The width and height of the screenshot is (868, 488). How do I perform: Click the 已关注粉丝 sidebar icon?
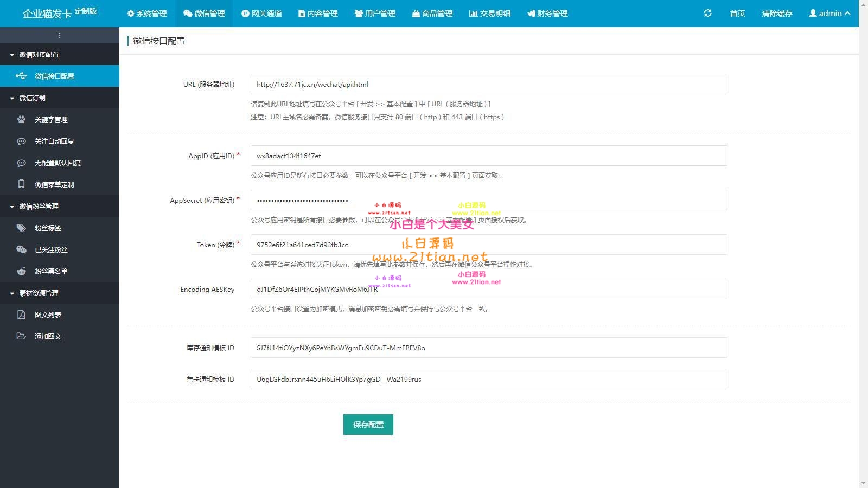coord(21,249)
